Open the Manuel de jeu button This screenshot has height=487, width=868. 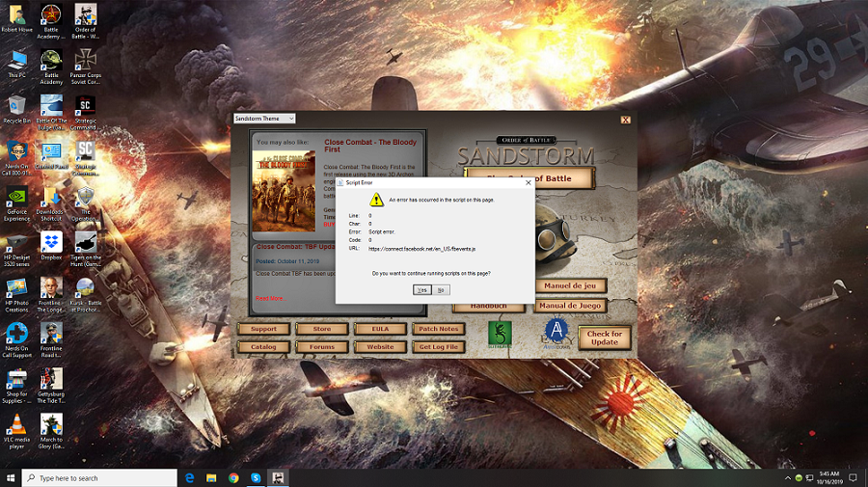[x=570, y=286]
